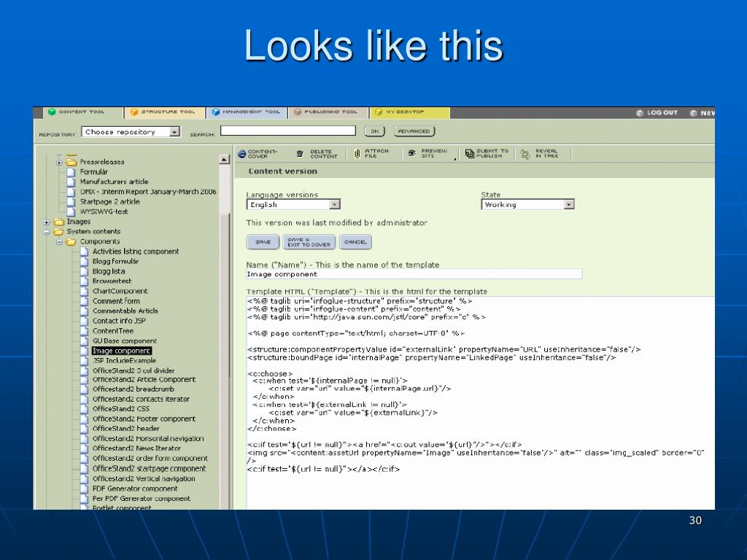The image size is (747, 560).
Task: Open the My Desktop tab
Action: coord(410,112)
